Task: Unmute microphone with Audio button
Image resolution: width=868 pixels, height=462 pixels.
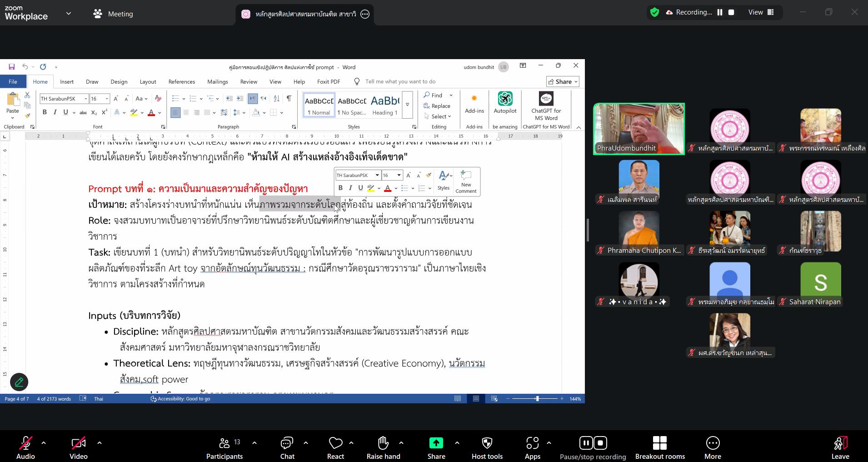Action: click(x=25, y=443)
